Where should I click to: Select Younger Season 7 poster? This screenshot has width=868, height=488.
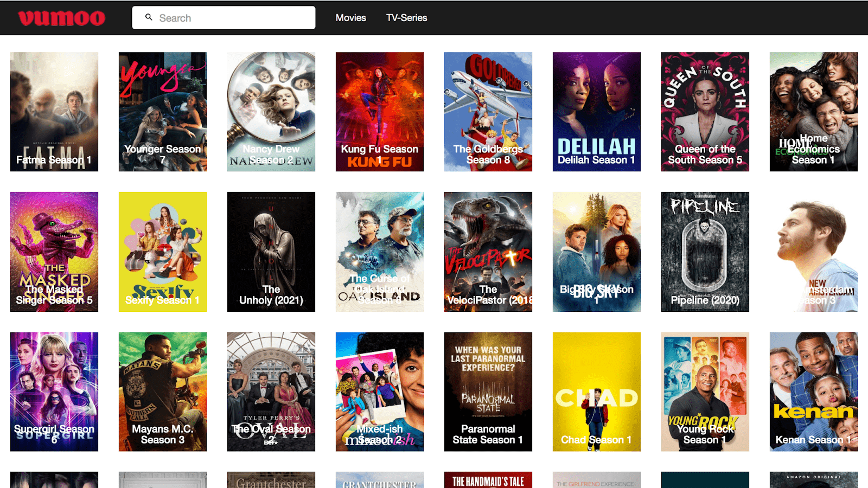coord(163,112)
